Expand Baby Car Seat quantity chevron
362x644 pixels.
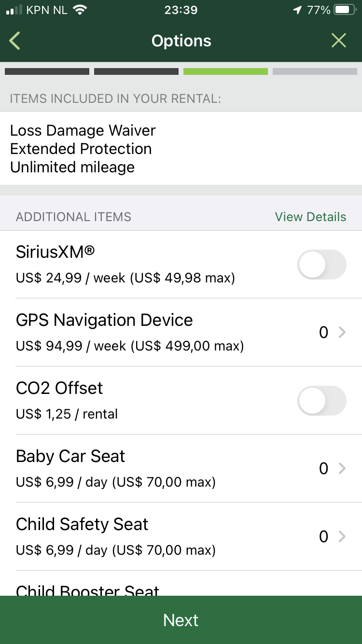342,468
